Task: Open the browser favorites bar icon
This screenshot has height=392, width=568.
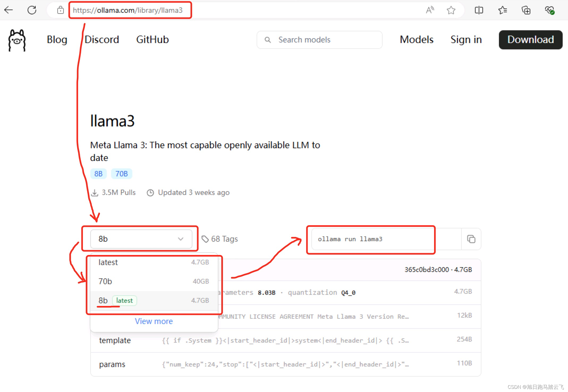Action: [x=502, y=10]
